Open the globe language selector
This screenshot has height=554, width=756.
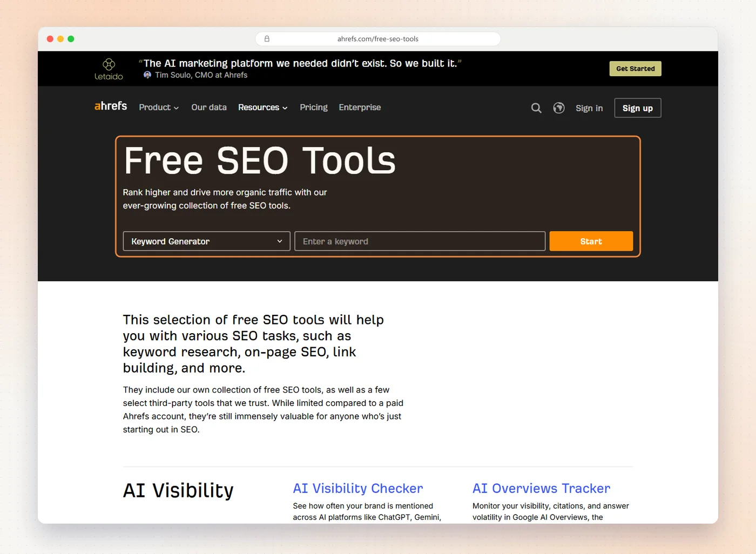(x=559, y=108)
